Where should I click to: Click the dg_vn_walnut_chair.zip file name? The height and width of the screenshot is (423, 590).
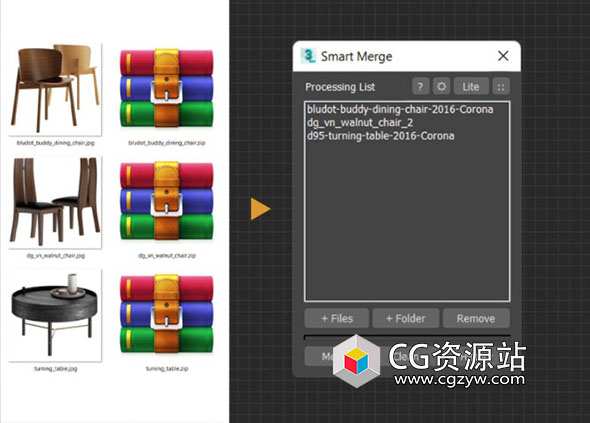tap(167, 256)
